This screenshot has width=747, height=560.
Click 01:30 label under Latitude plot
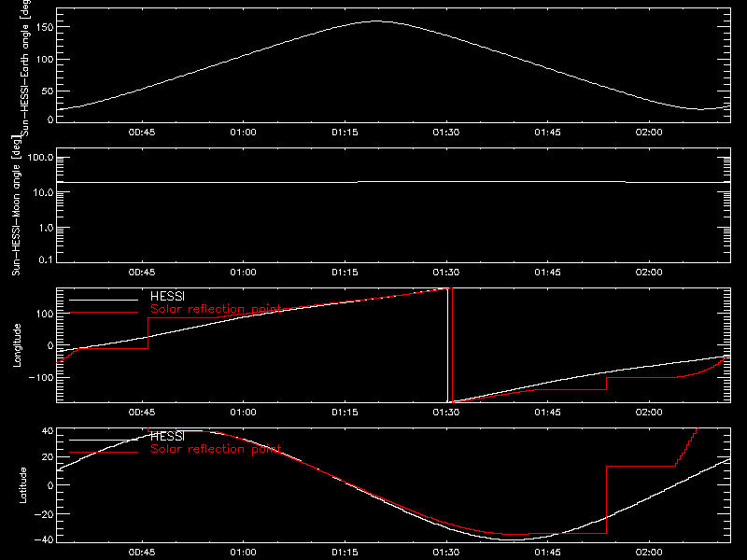click(446, 553)
